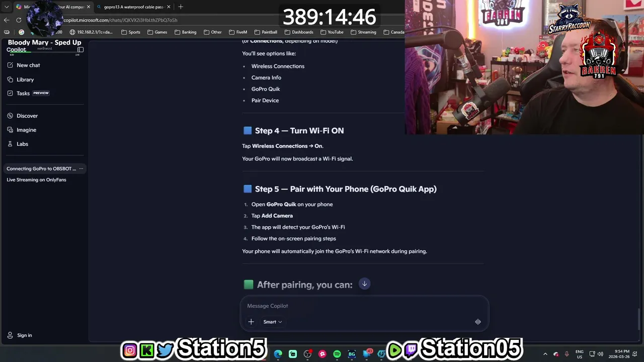
Task: Click the 'Tap Add Camera' list line
Action: (272, 216)
